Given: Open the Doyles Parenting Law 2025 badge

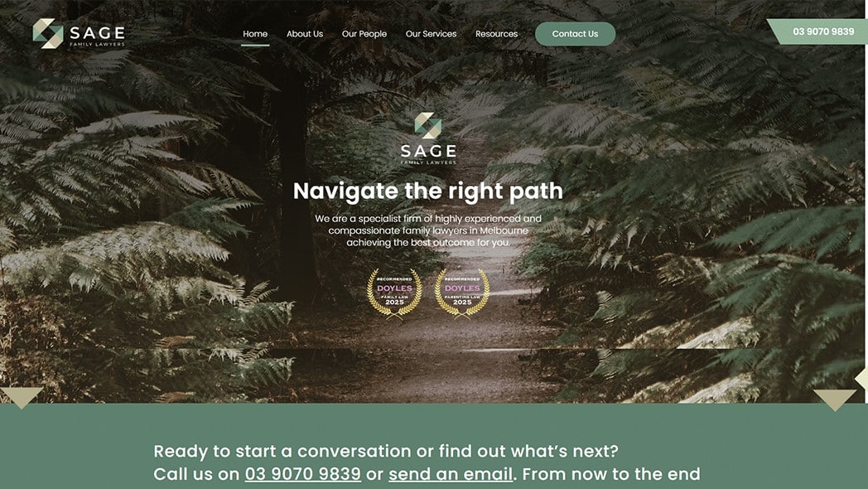Looking at the screenshot, I should coord(462,293).
